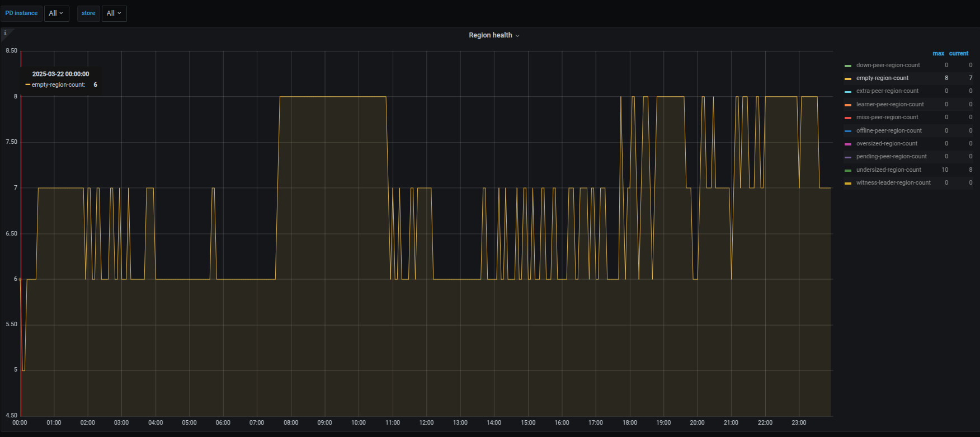Open color picker for oversized-region-count swatch
The image size is (980, 437).
848,144
